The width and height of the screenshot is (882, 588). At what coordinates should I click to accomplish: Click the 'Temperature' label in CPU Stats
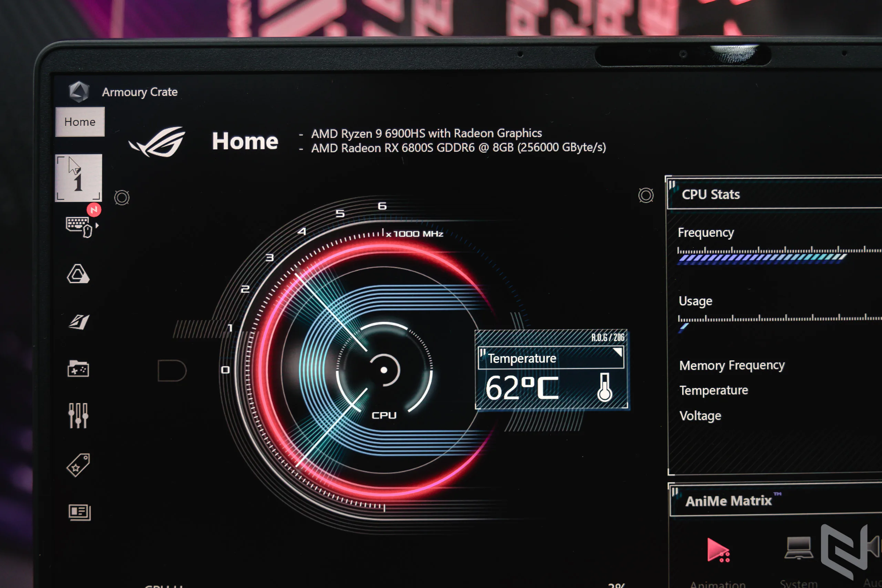tap(714, 390)
